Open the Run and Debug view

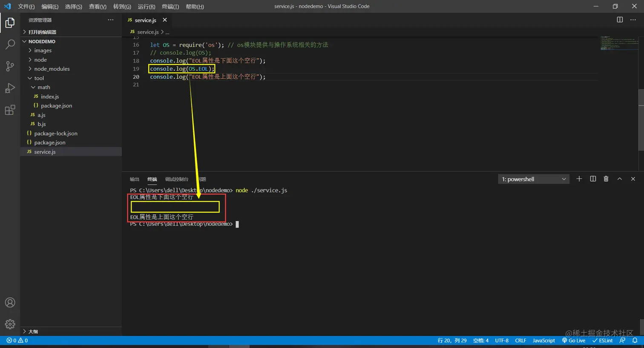pyautogui.click(x=10, y=88)
